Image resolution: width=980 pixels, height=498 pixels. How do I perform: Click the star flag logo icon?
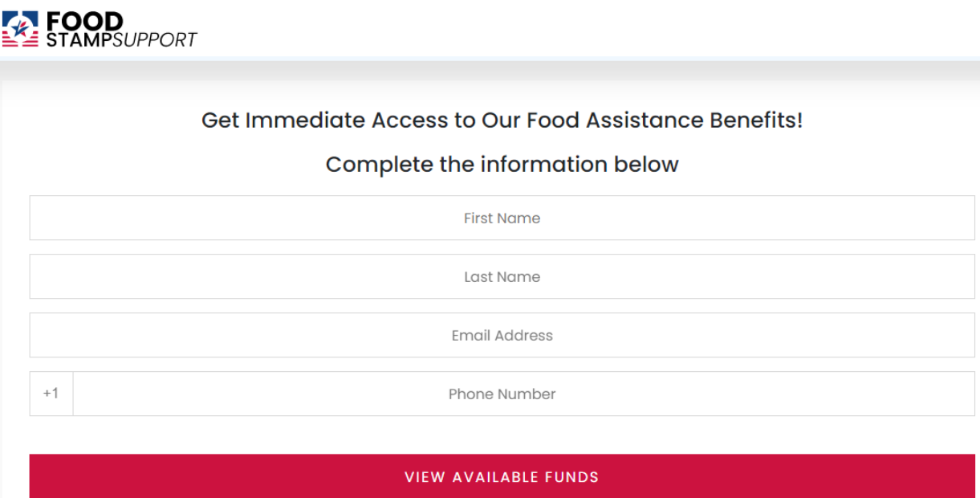20,29
